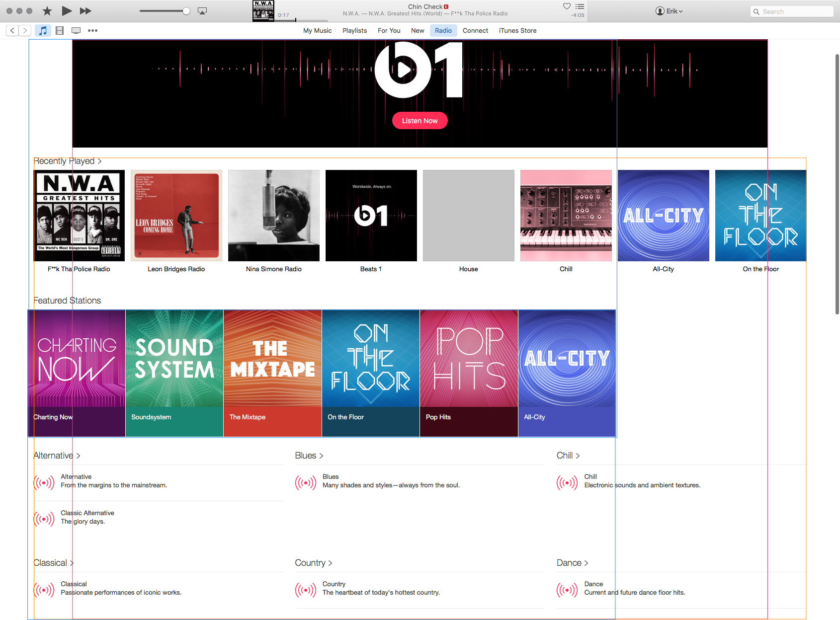Play Alternative station radio icon
The height and width of the screenshot is (620, 840).
pyautogui.click(x=44, y=482)
